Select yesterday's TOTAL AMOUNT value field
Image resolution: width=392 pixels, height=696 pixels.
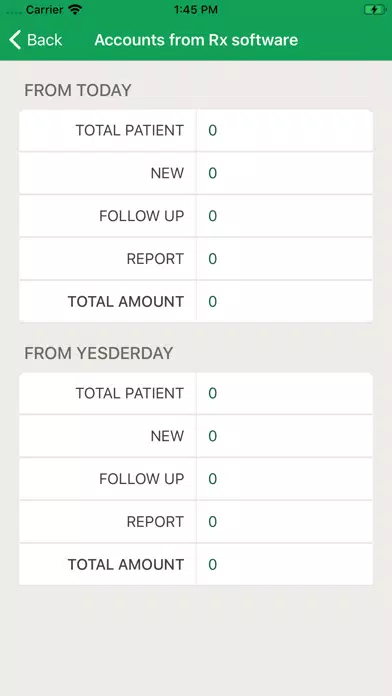coord(285,565)
